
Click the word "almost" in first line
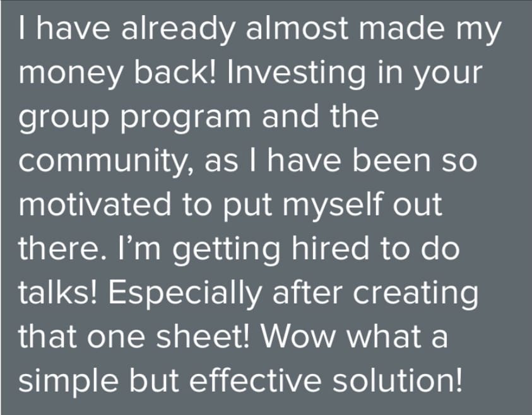coord(297,28)
